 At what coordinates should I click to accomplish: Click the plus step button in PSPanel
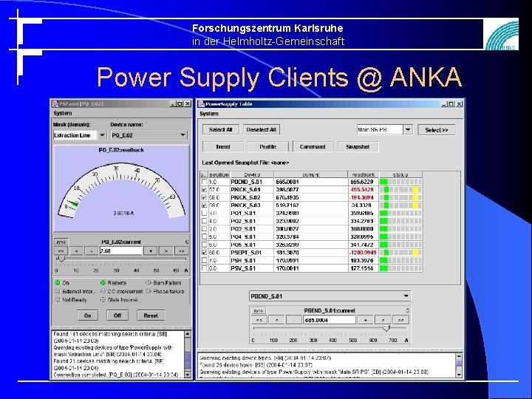click(x=150, y=251)
